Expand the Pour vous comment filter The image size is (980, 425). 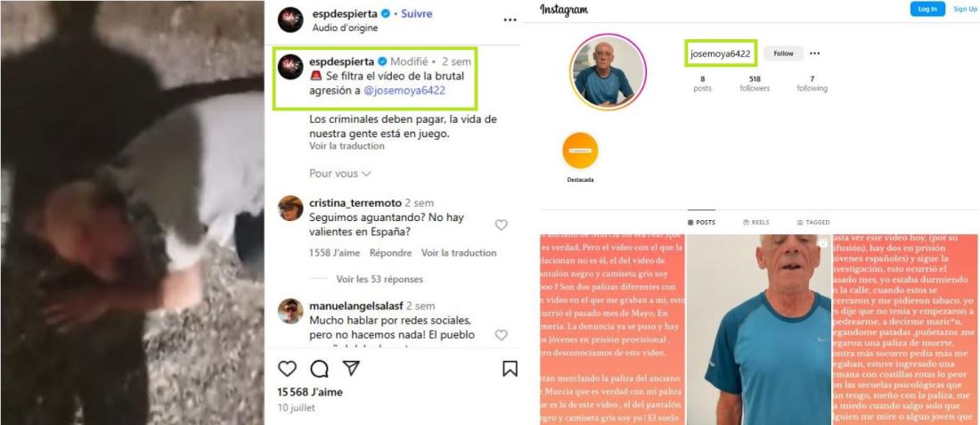(x=340, y=173)
